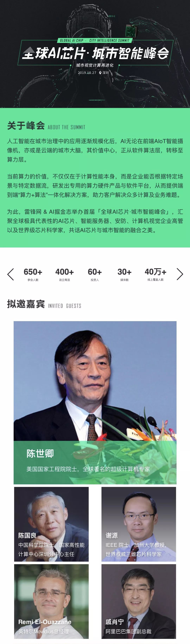Click the 全球AI芯片·城市智能峰会 banner title

[x=95, y=53]
